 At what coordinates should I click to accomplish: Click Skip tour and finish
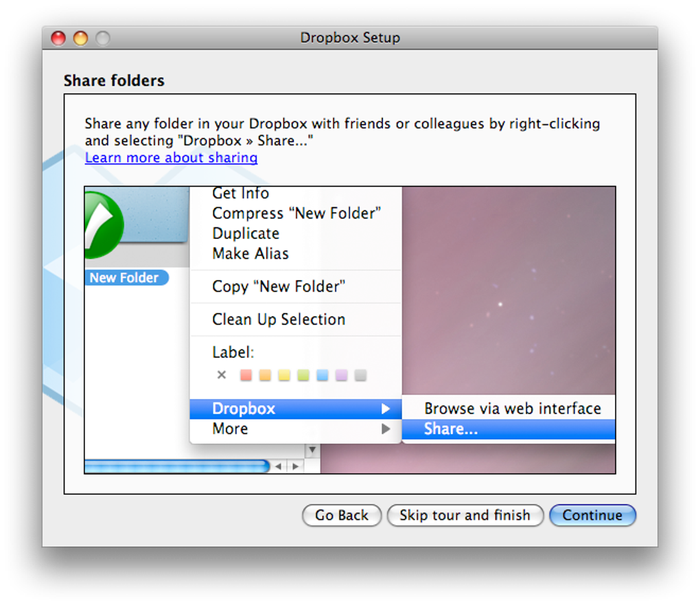(465, 515)
